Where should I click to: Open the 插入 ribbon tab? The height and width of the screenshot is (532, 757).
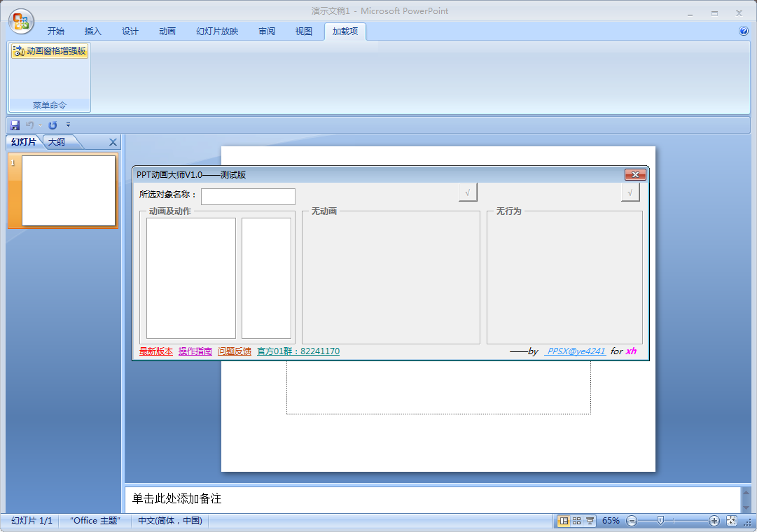coord(92,31)
